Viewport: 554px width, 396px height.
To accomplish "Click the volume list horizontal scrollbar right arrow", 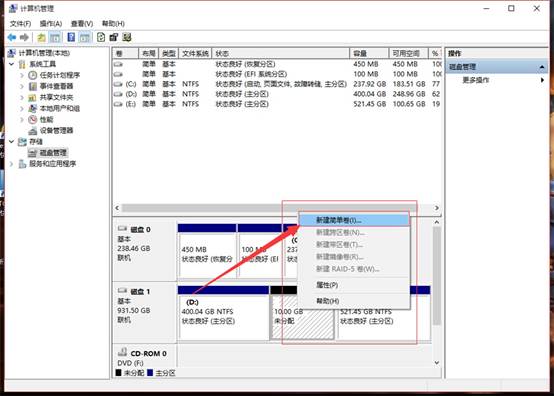I will 437,208.
